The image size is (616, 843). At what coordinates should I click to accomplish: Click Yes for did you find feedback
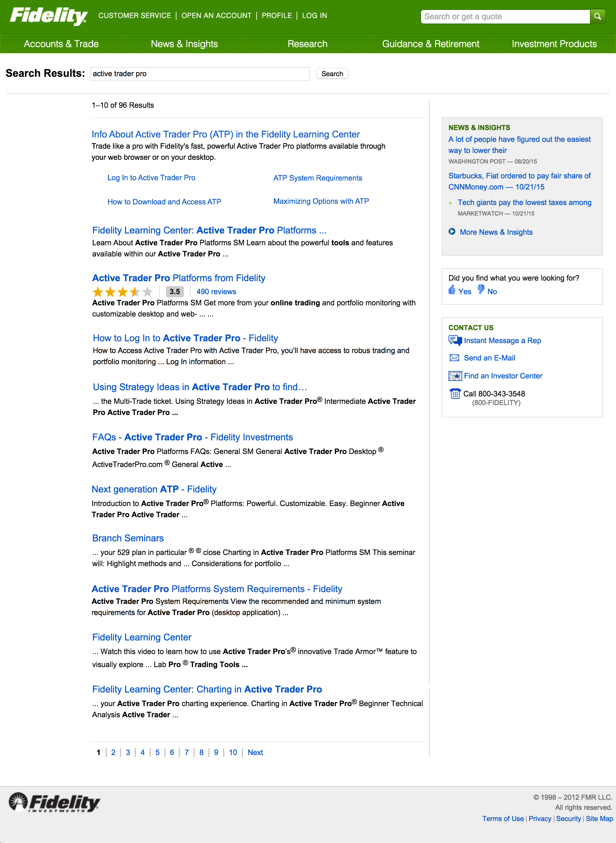465,292
